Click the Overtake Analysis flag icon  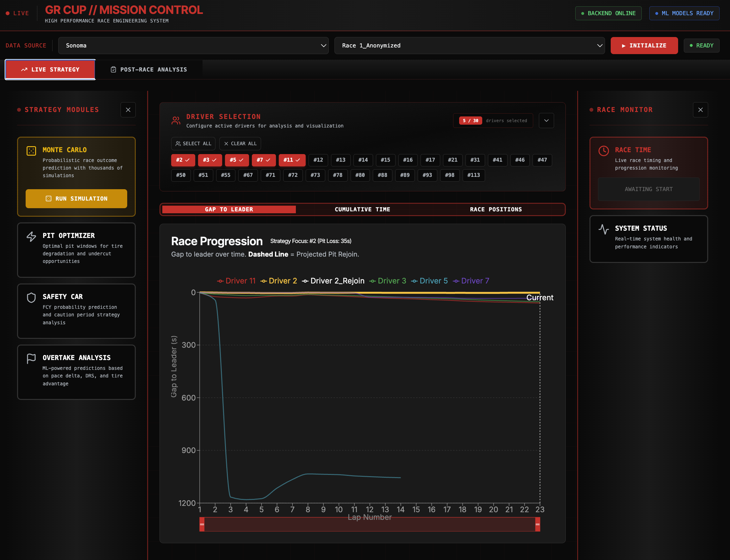coord(31,358)
